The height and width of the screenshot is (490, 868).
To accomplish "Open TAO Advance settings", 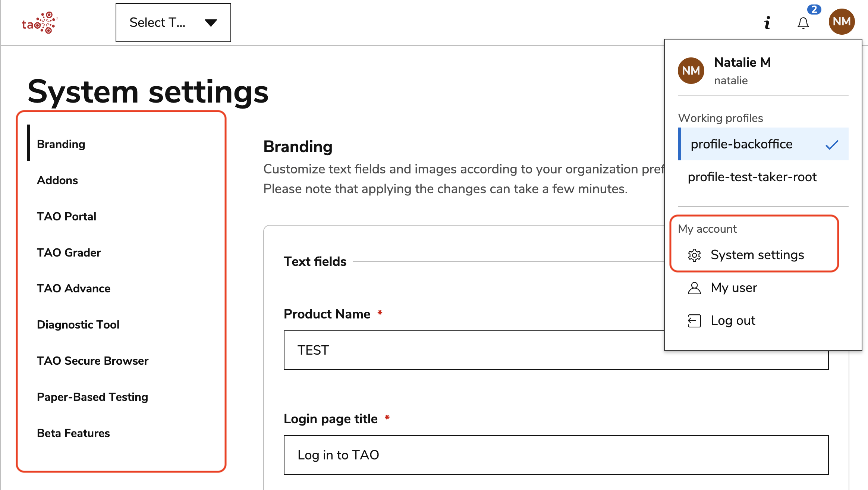I will point(73,288).
